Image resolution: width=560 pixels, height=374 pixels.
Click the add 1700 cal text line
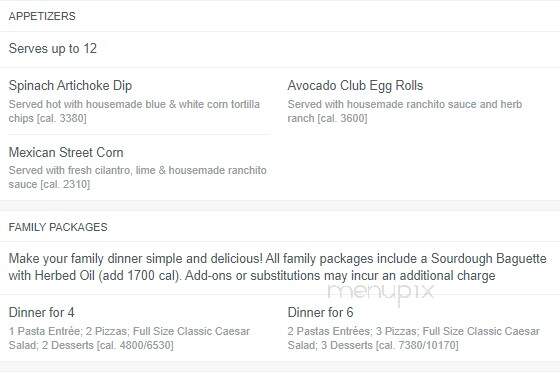(x=252, y=275)
